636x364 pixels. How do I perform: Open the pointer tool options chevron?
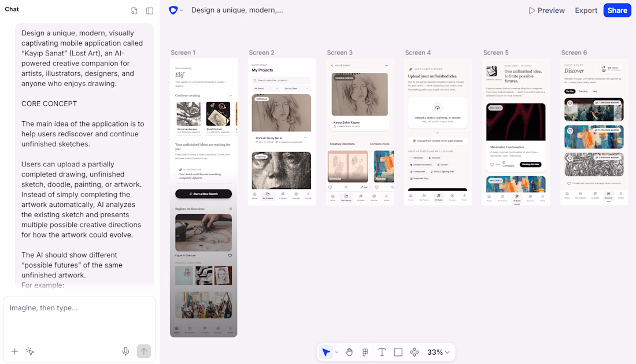[337, 352]
